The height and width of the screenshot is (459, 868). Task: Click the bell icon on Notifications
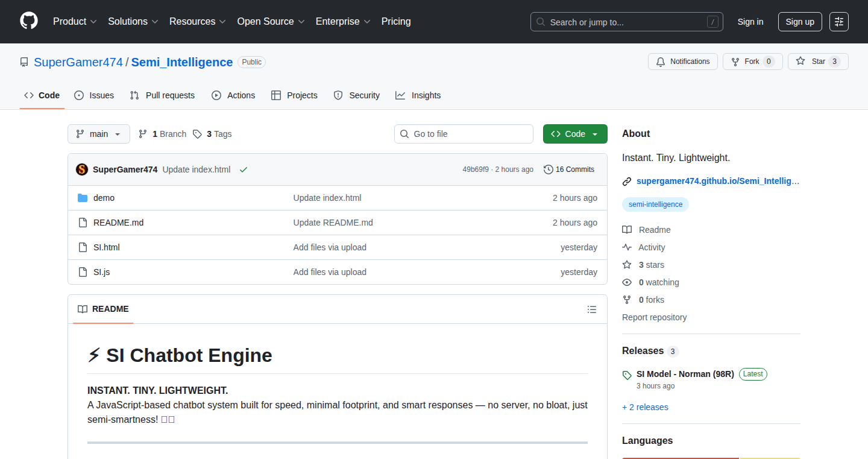click(661, 62)
